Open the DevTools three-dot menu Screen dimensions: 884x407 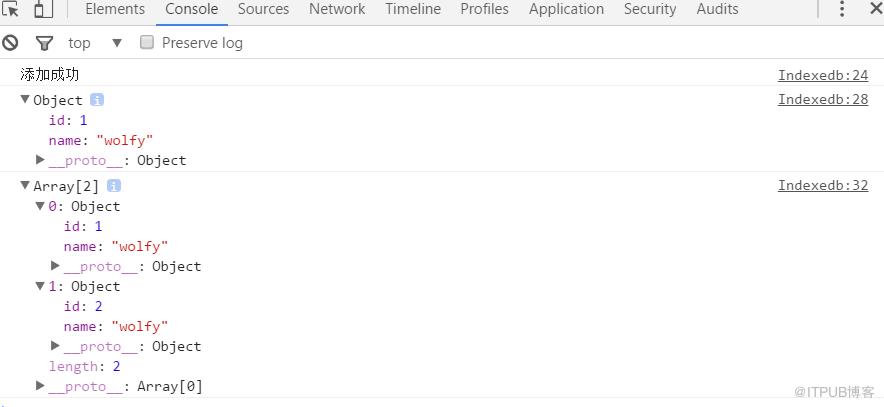[x=842, y=9]
